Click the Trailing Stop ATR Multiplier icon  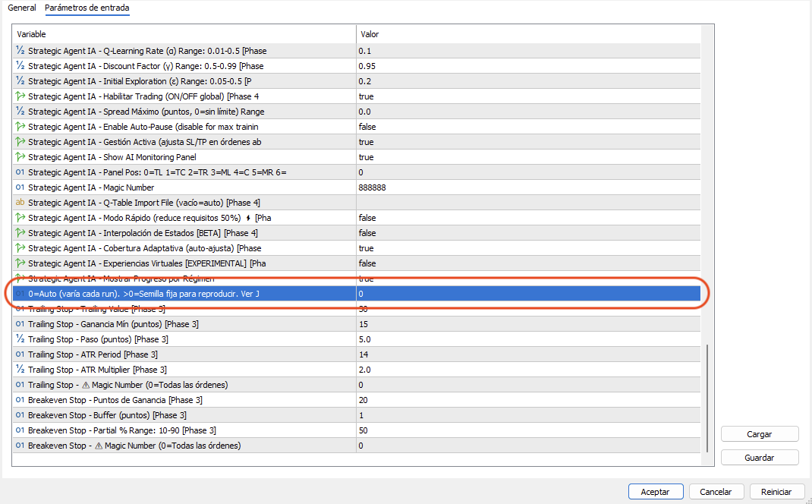click(20, 370)
